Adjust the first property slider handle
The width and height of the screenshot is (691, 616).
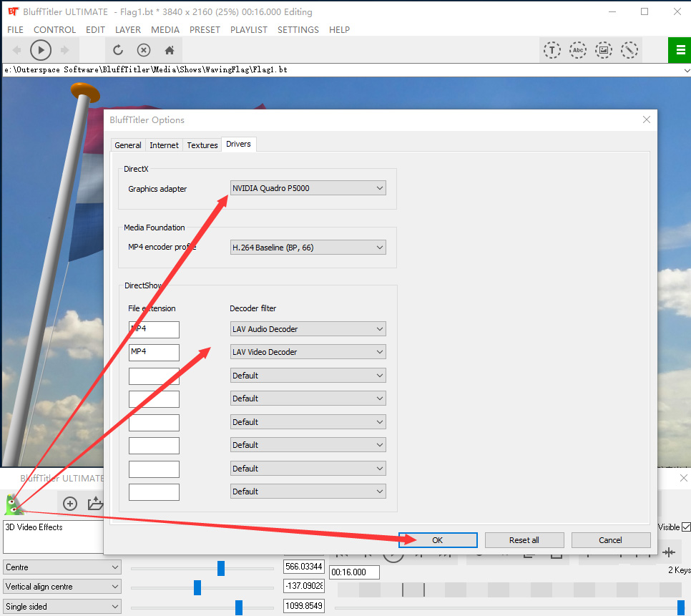point(221,568)
